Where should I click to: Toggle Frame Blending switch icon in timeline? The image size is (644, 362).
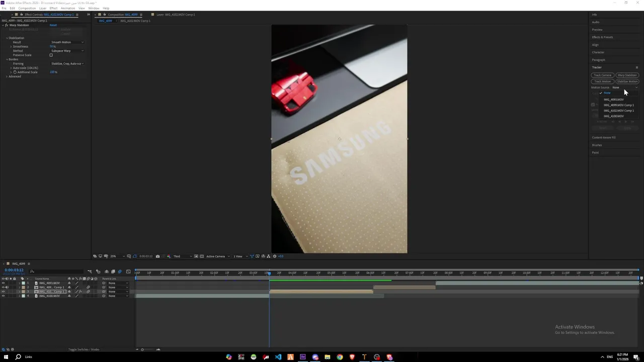pos(113,271)
